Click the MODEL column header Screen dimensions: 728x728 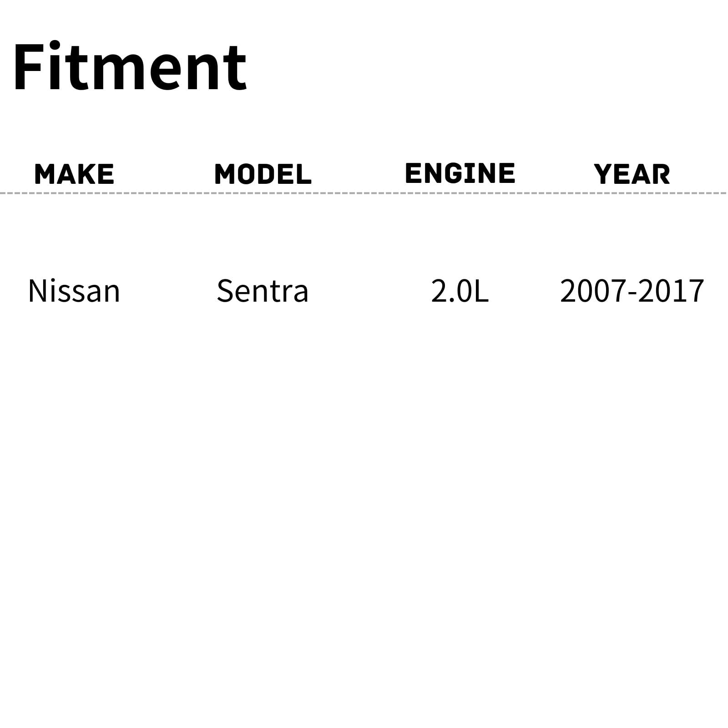coord(263,174)
